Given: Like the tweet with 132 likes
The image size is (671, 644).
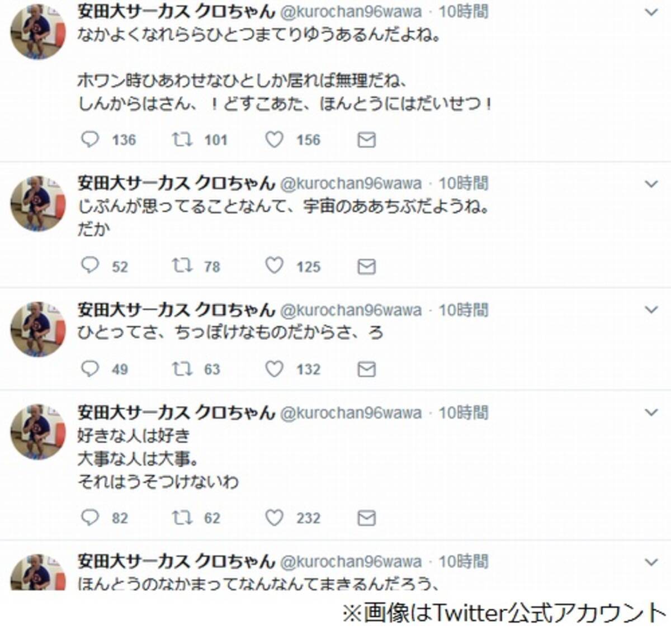Looking at the screenshot, I should (x=274, y=368).
